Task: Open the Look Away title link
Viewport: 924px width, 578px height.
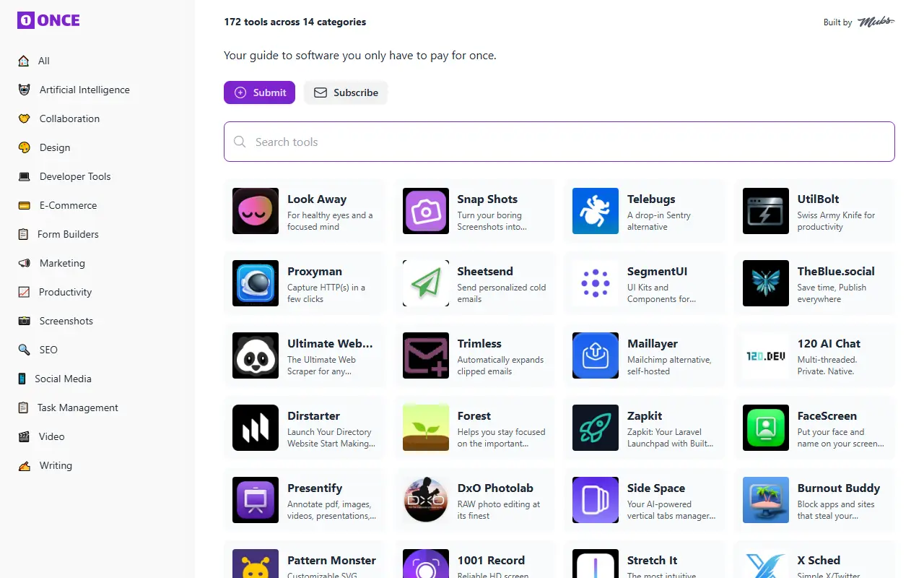Action: 317,199
